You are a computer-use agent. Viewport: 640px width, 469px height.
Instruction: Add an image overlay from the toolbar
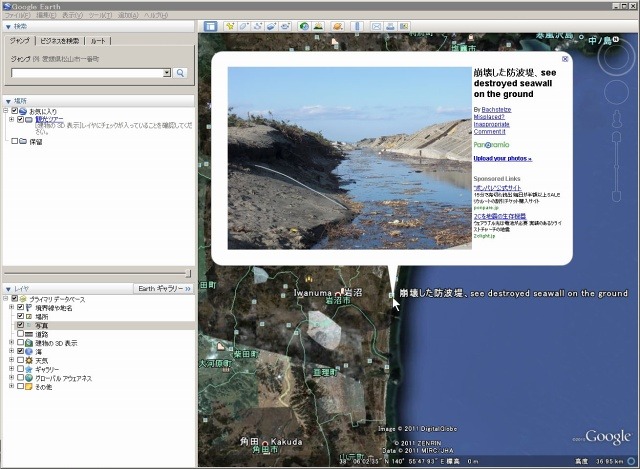(x=271, y=27)
